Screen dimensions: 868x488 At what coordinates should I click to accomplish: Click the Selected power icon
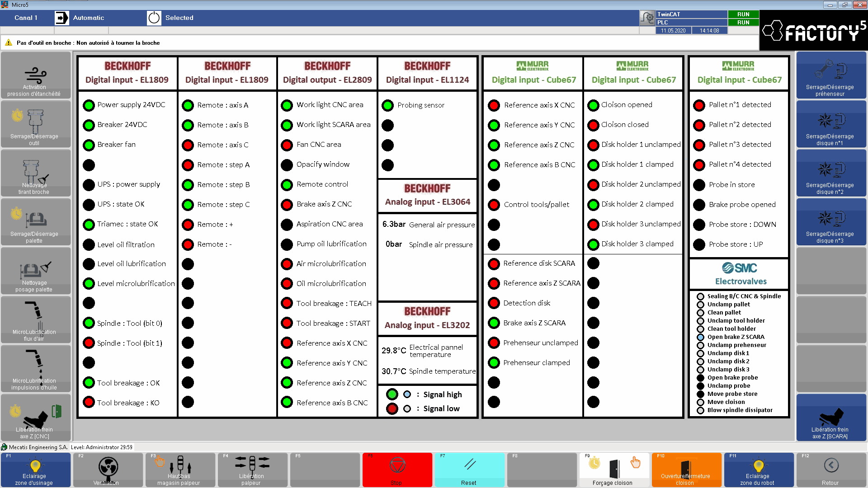154,18
